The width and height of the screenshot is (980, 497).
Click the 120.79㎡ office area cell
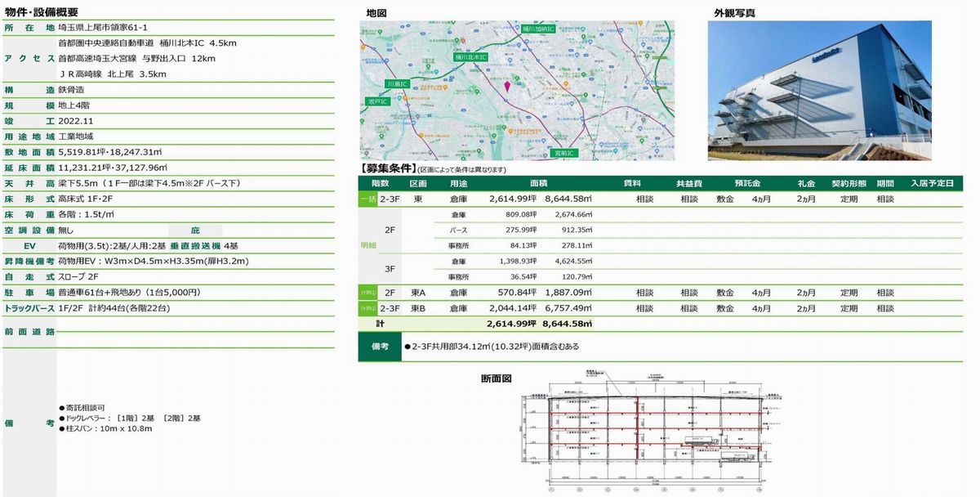click(575, 276)
